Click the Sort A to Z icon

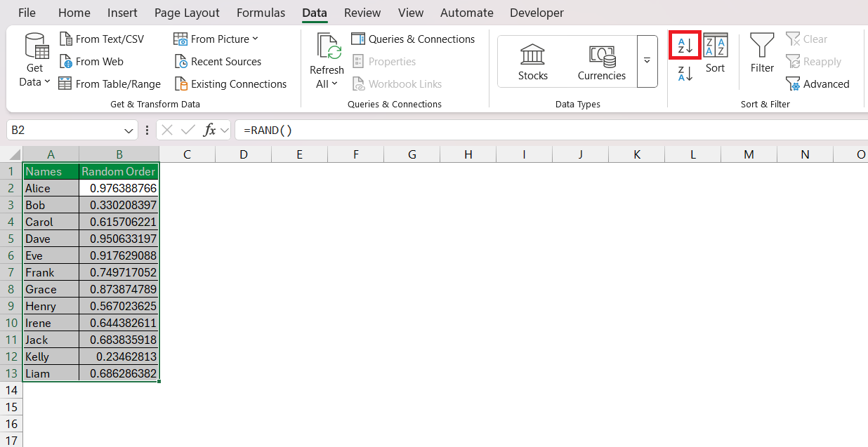685,46
